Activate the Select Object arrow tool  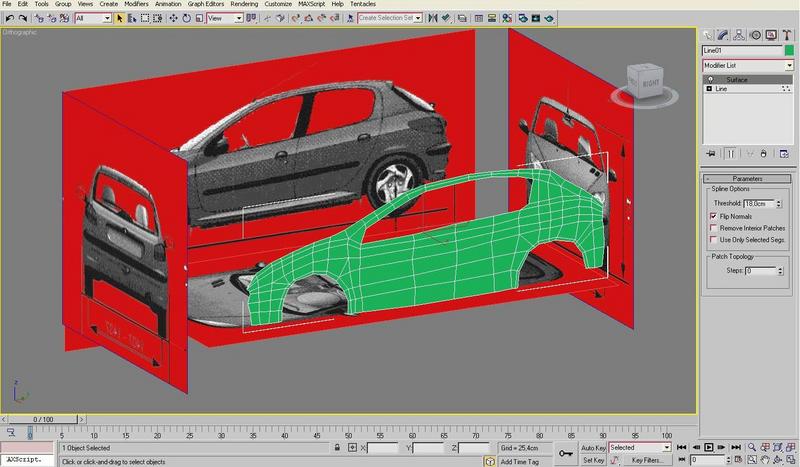coord(120,18)
